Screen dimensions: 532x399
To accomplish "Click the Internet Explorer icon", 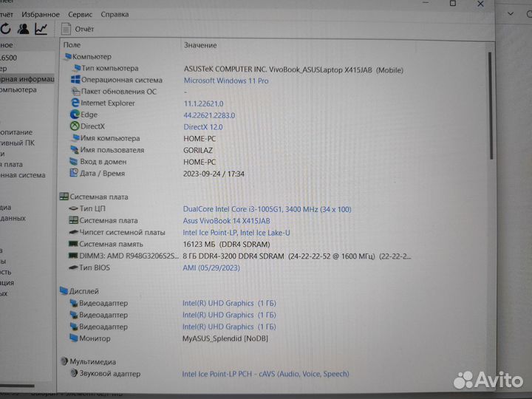I will point(75,103).
